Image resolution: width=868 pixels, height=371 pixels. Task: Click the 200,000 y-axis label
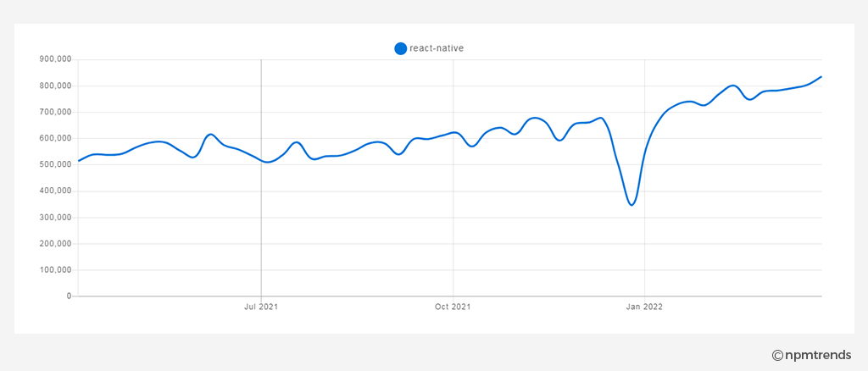[x=55, y=244]
